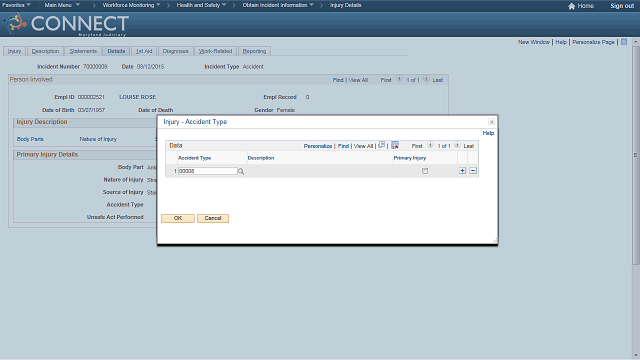Click the Cancel button
The width and height of the screenshot is (640, 360).
coord(213,218)
